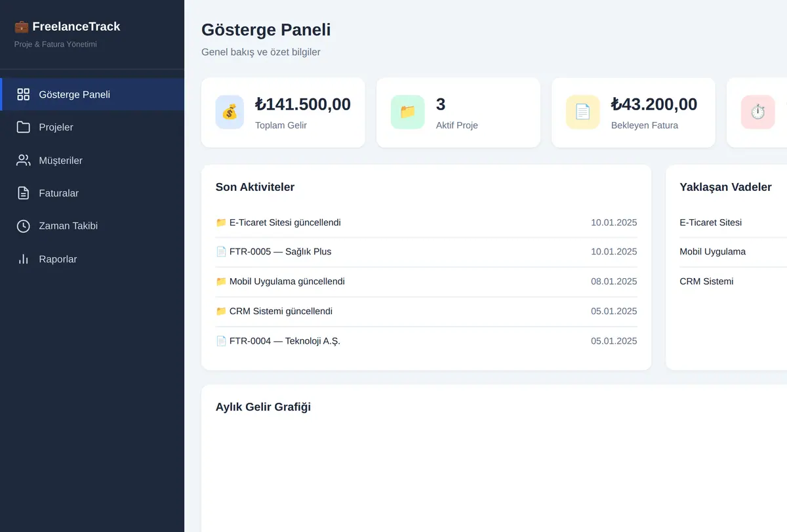Open the E-Ticaret Sitesi güncellendi activity
Viewport: 787px width, 532px height.
426,222
